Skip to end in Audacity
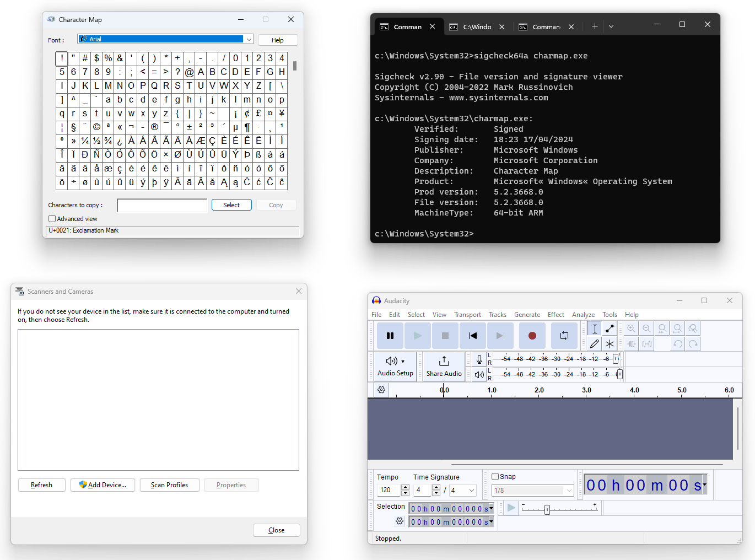Image resolution: width=755 pixels, height=560 pixels. 500,336
